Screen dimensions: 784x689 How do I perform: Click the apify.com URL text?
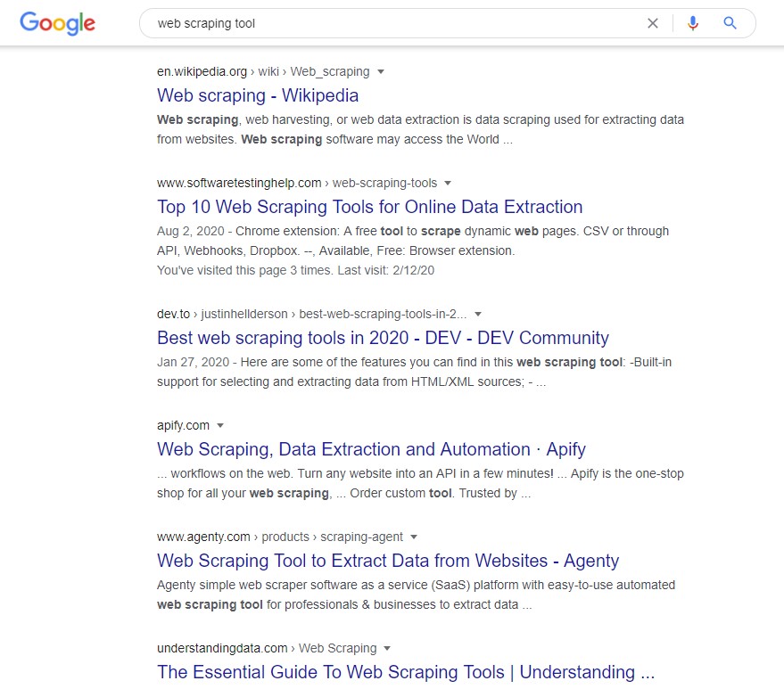point(183,426)
